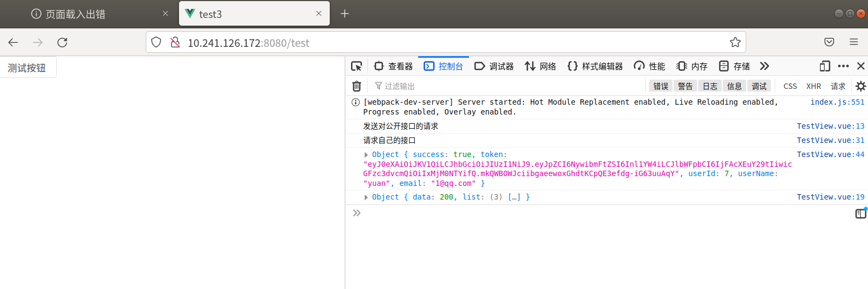
Task: Toggle the 警告 warnings filter
Action: click(685, 86)
